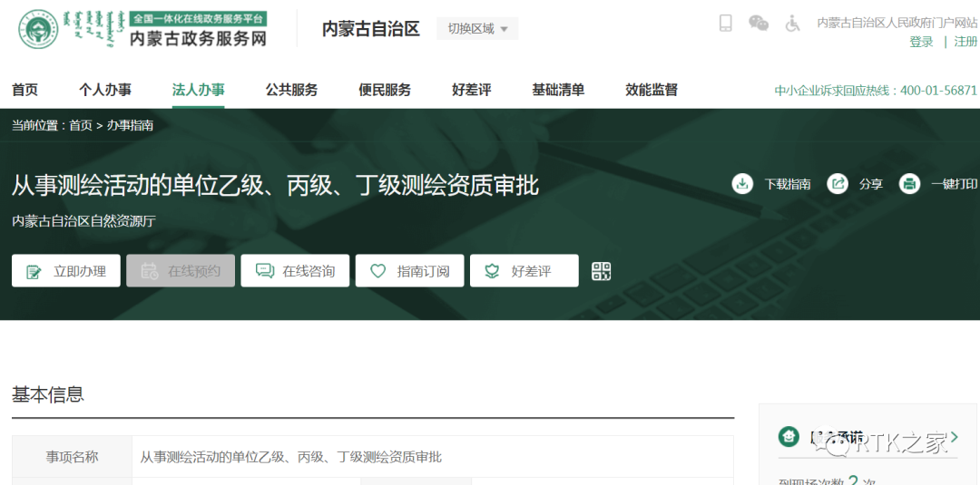The height and width of the screenshot is (485, 980).
Task: Click the pencil icon in 立即办理
Action: tap(34, 272)
